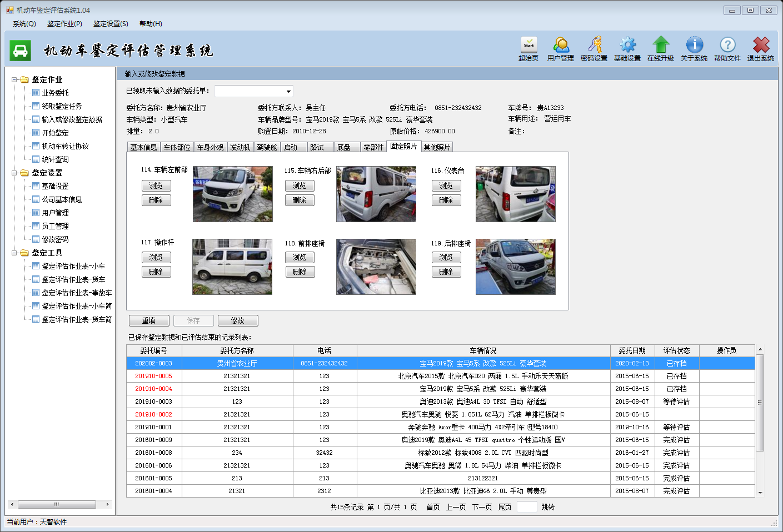Click the icon beside 统计查询
This screenshot has height=532, width=783.
[36, 159]
